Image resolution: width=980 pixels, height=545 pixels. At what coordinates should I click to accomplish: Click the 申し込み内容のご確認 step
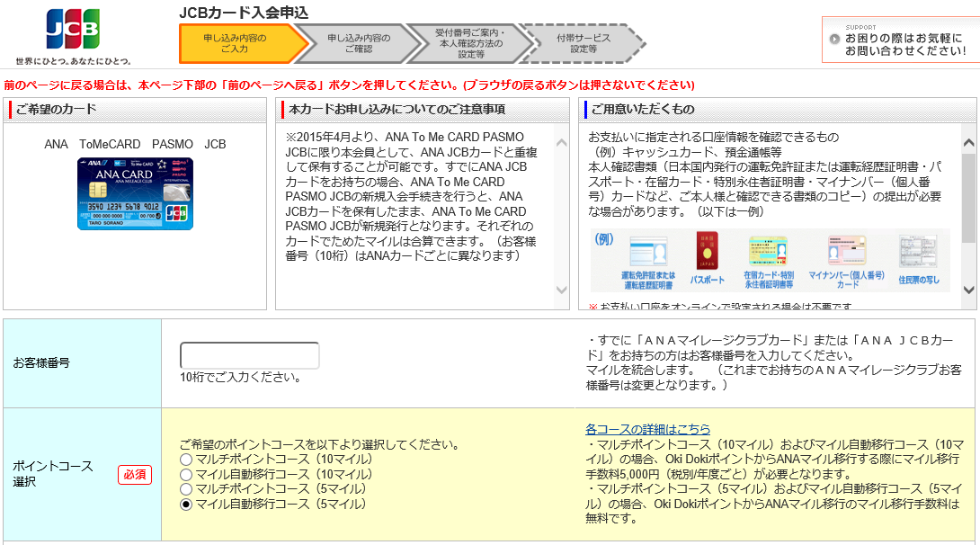tap(359, 44)
